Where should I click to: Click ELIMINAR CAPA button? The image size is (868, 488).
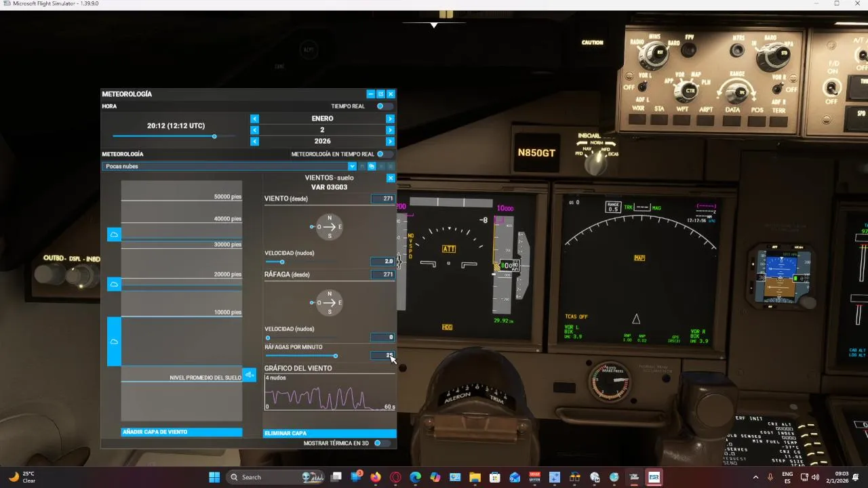(330, 433)
